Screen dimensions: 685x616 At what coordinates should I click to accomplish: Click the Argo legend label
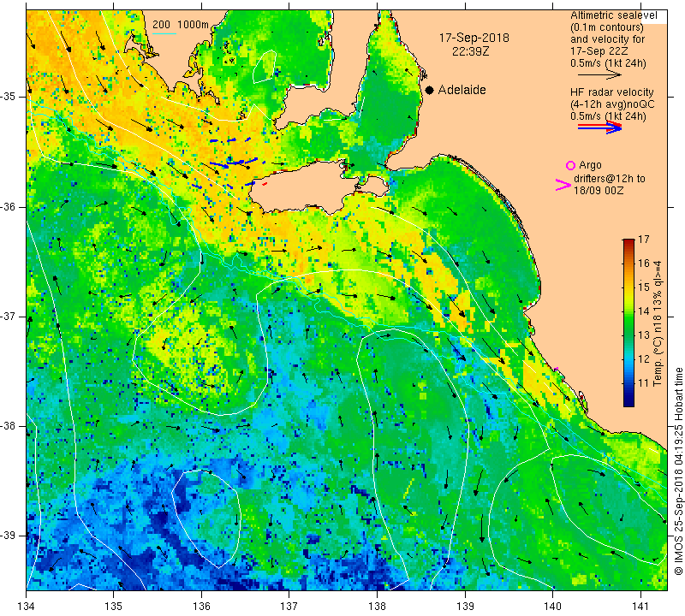[x=590, y=165]
